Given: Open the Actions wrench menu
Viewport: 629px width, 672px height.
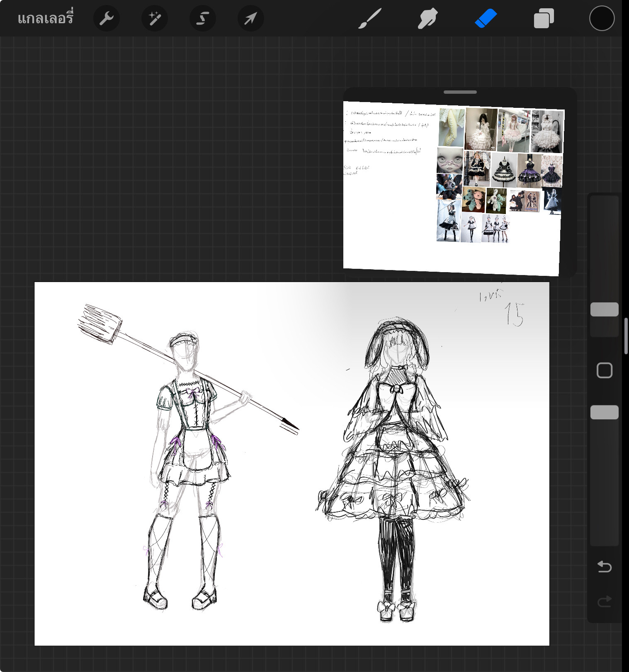Looking at the screenshot, I should point(107,18).
